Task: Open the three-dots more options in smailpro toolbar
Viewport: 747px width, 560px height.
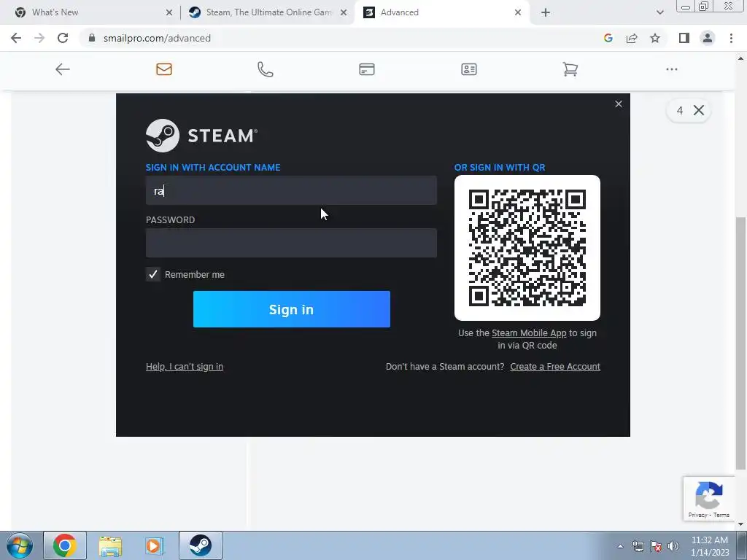Action: pyautogui.click(x=672, y=69)
